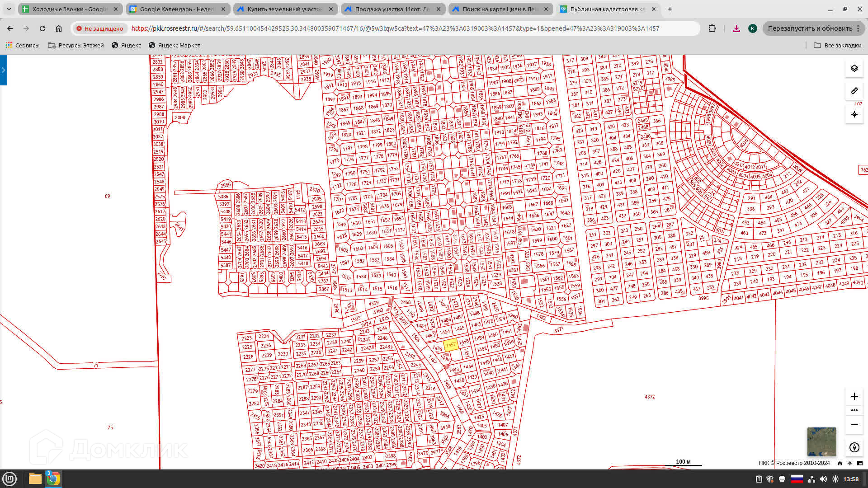Switch to Google Календарь tab
Viewport: 868px width, 488px height.
[x=176, y=9]
